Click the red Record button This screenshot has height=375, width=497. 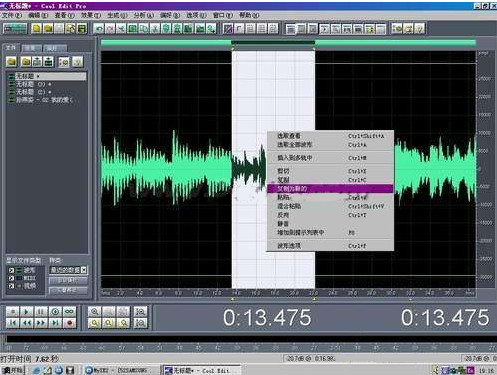[70, 323]
